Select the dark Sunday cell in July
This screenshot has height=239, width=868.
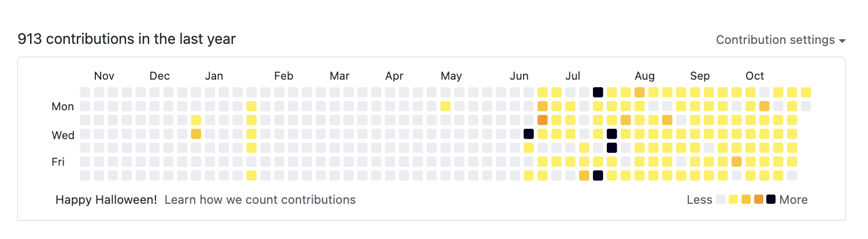[598, 92]
